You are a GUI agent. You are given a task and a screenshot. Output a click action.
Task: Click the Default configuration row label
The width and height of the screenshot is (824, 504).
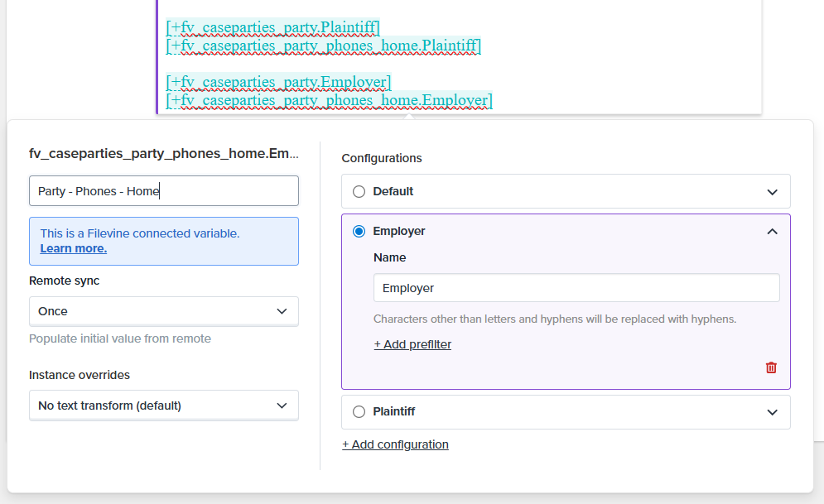coord(393,191)
